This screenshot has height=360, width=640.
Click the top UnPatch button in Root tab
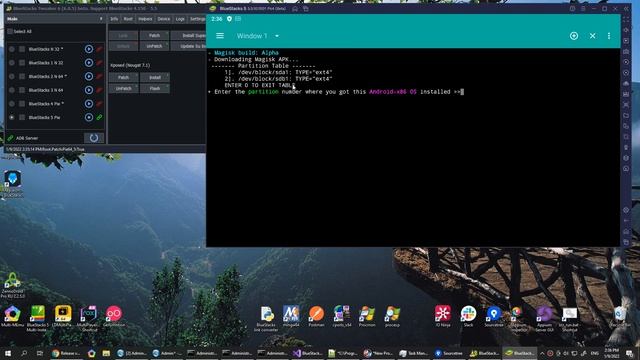[x=154, y=46]
